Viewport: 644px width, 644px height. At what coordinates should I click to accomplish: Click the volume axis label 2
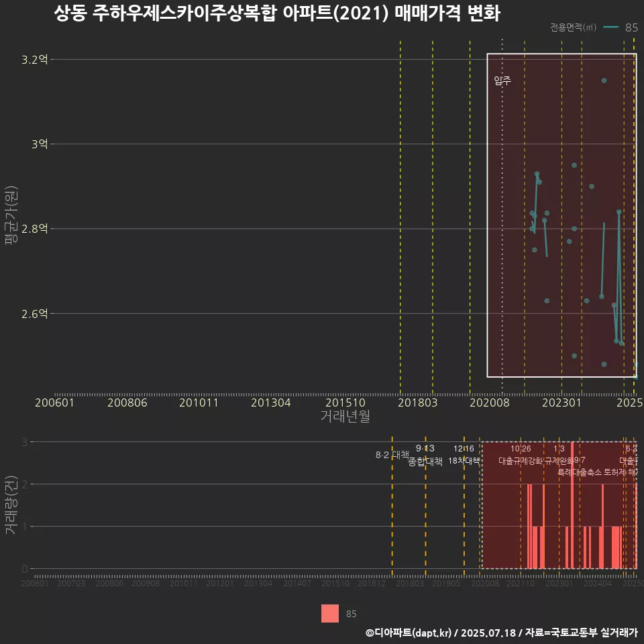[25, 484]
